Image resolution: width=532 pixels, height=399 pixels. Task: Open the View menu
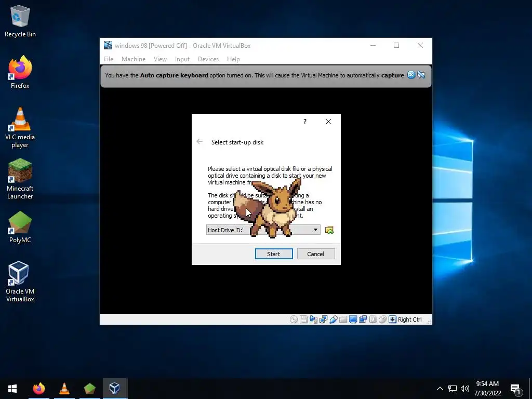(160, 59)
